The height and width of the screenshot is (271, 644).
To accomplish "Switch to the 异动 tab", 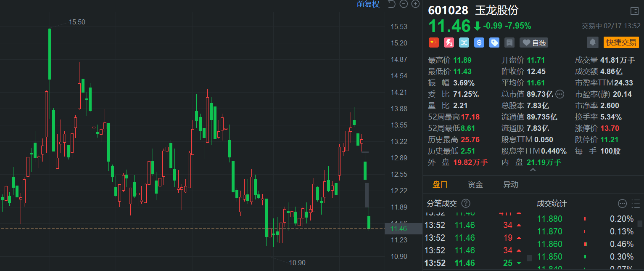I will (x=511, y=184).
